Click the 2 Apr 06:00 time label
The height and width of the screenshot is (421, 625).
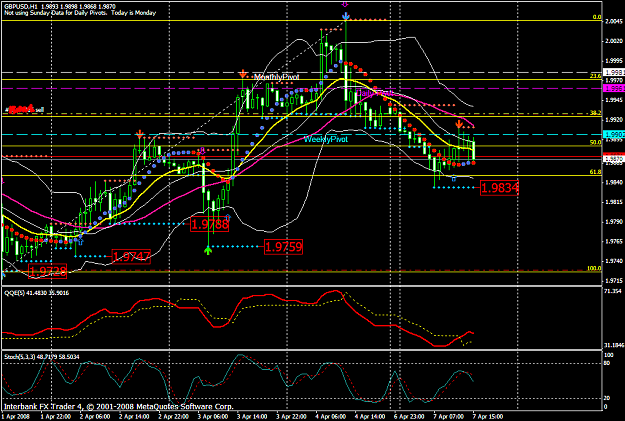[95, 417]
